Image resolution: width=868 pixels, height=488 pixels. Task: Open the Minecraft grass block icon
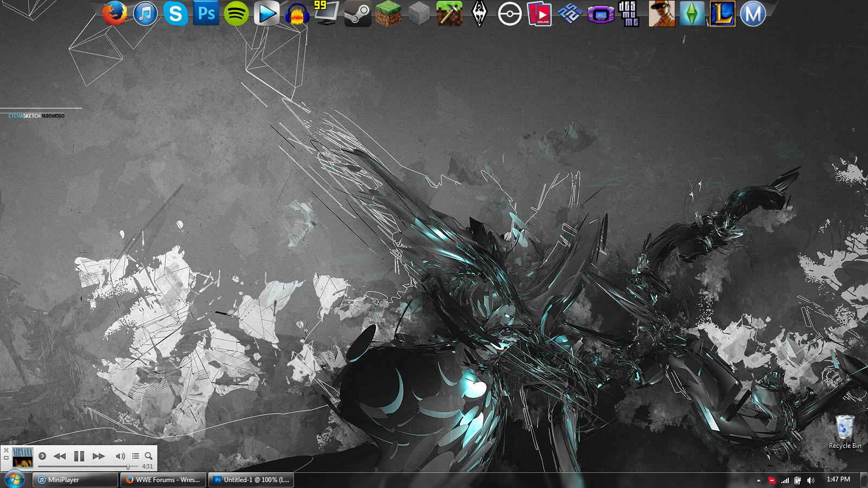pos(388,14)
